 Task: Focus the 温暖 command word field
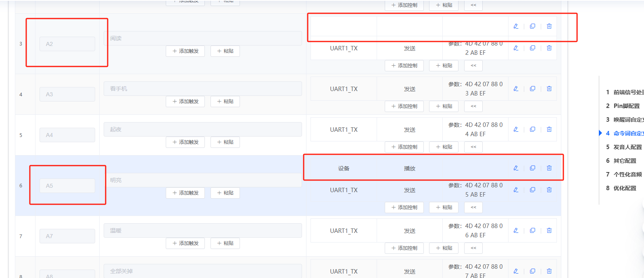(202, 230)
